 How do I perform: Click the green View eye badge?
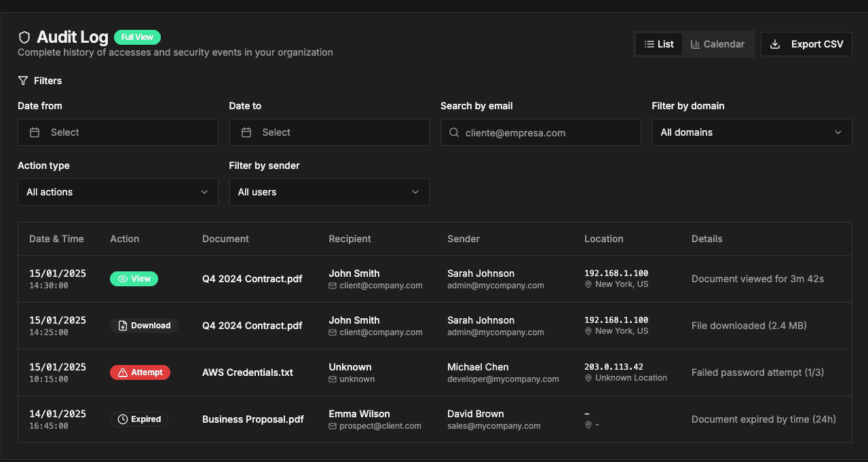point(134,279)
